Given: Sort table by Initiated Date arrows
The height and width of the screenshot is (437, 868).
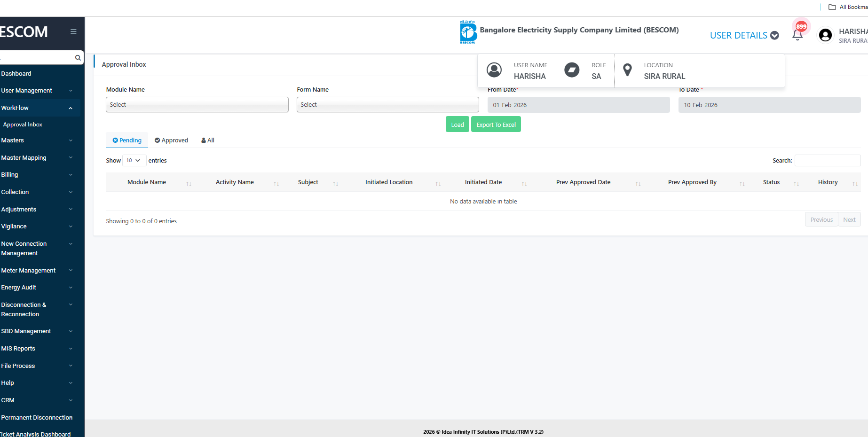Looking at the screenshot, I should [524, 184].
